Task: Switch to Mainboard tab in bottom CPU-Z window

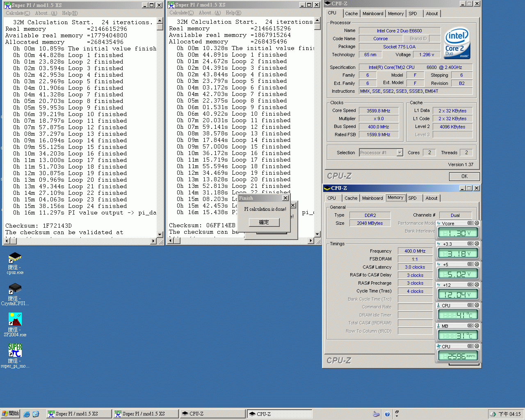Action: pos(372,198)
